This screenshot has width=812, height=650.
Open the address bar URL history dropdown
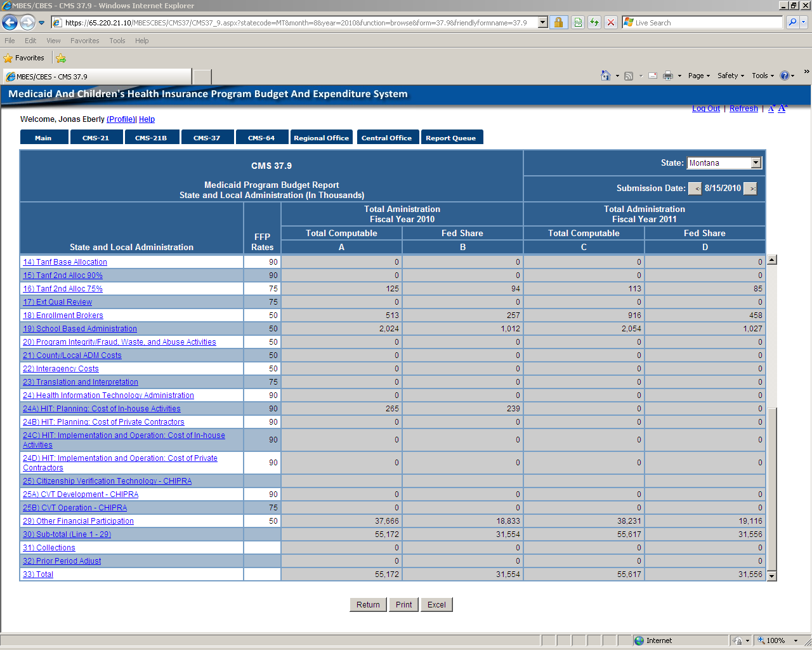[x=542, y=23]
